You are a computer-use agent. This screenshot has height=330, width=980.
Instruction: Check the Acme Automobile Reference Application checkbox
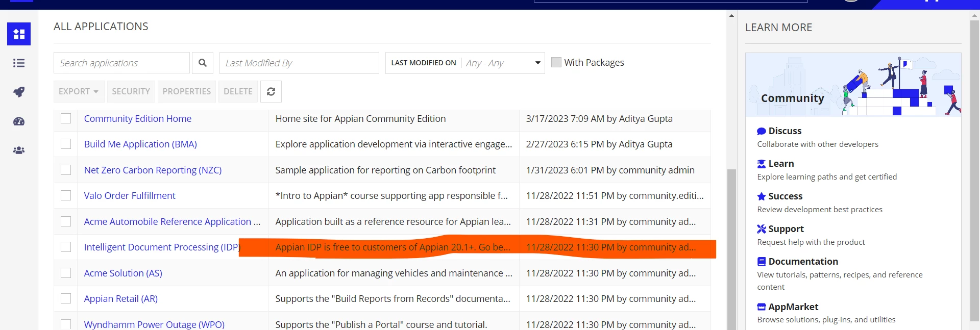coord(66,221)
